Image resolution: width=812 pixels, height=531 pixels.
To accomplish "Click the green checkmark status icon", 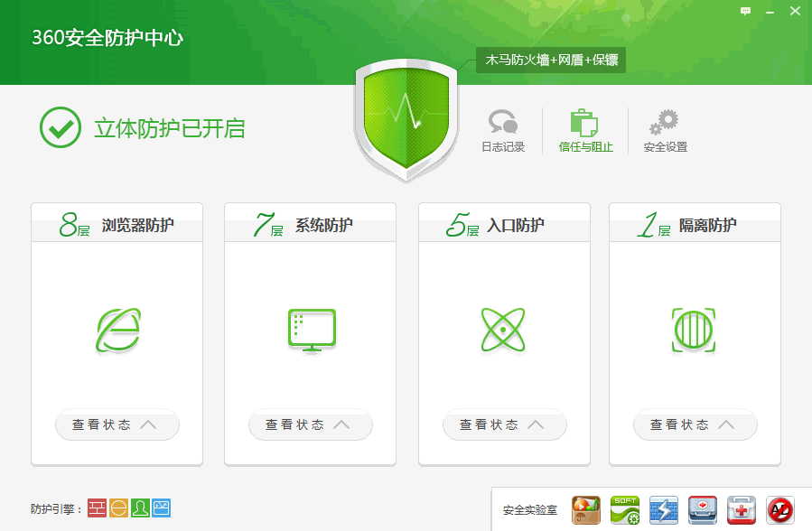I will pyautogui.click(x=61, y=127).
